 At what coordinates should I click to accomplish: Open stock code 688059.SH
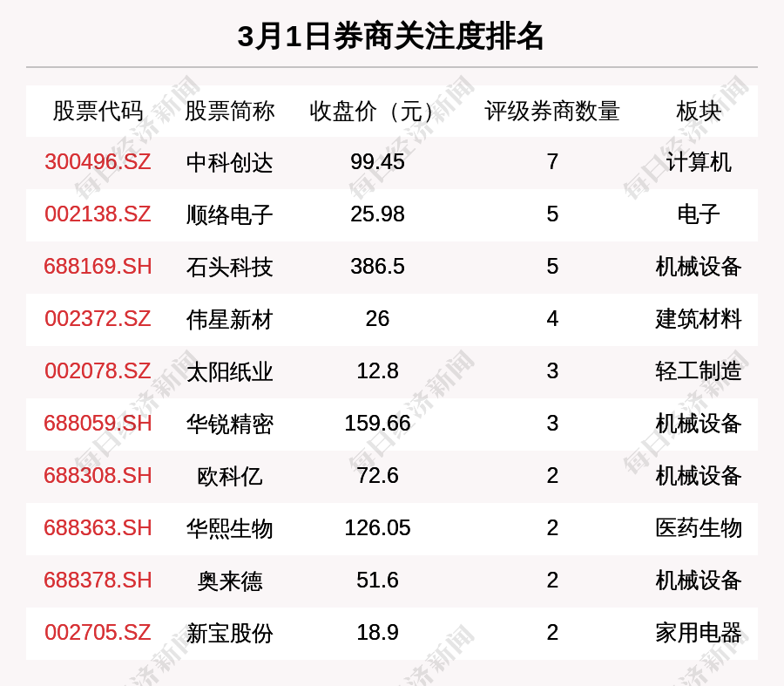click(x=98, y=424)
